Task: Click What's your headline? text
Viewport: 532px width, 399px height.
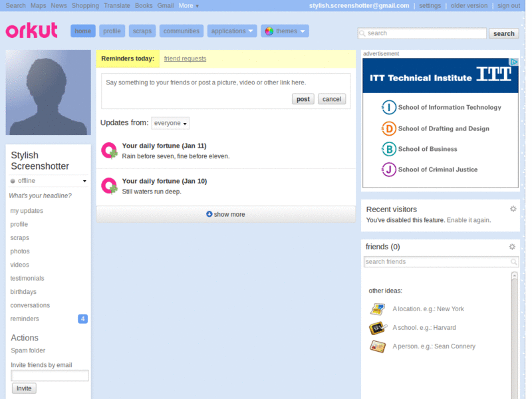Action: pyautogui.click(x=41, y=196)
